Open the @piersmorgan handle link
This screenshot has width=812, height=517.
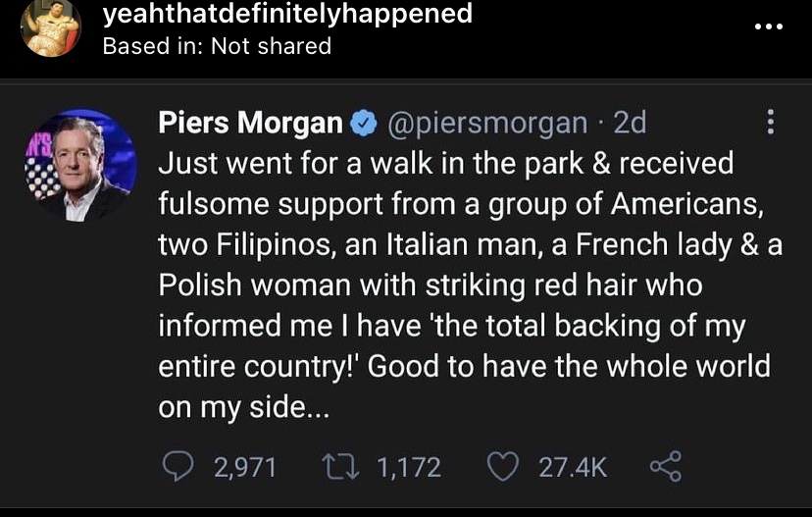tap(488, 123)
